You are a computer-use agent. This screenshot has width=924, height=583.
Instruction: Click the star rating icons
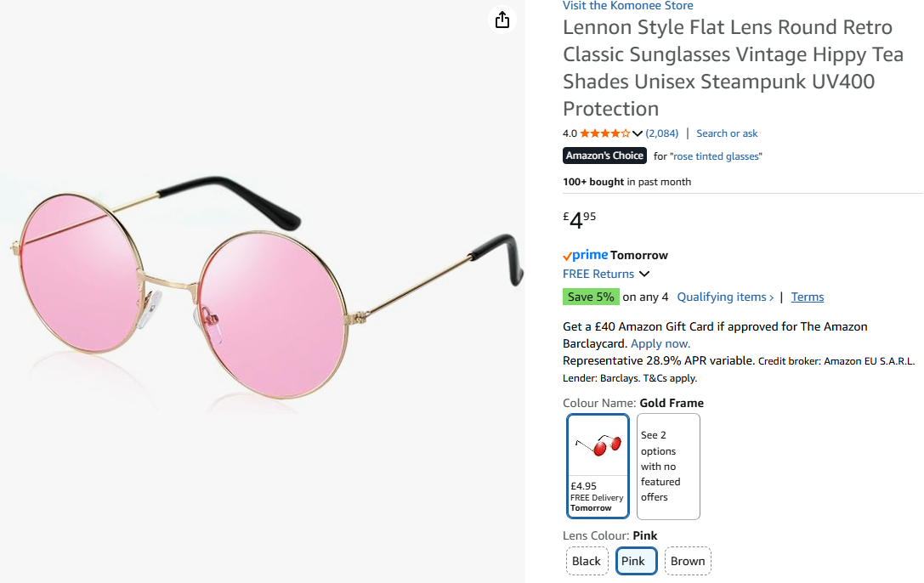(x=605, y=133)
